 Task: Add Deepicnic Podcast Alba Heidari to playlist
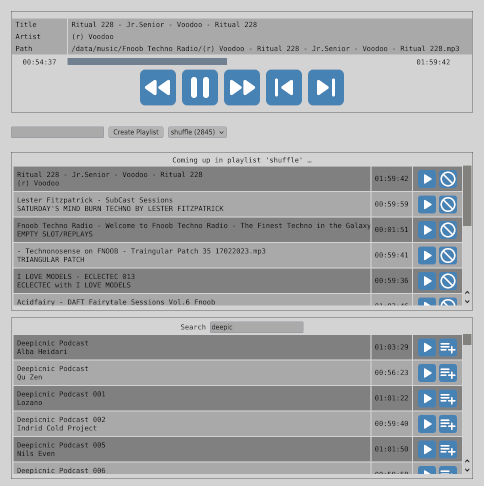tap(448, 348)
